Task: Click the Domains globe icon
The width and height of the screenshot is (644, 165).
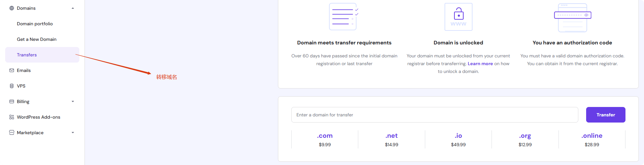Action: (12, 8)
